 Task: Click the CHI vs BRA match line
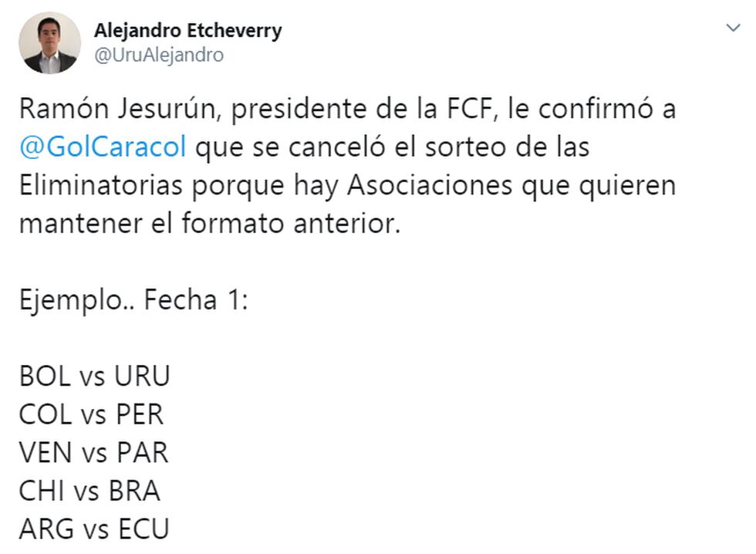pyautogui.click(x=89, y=492)
